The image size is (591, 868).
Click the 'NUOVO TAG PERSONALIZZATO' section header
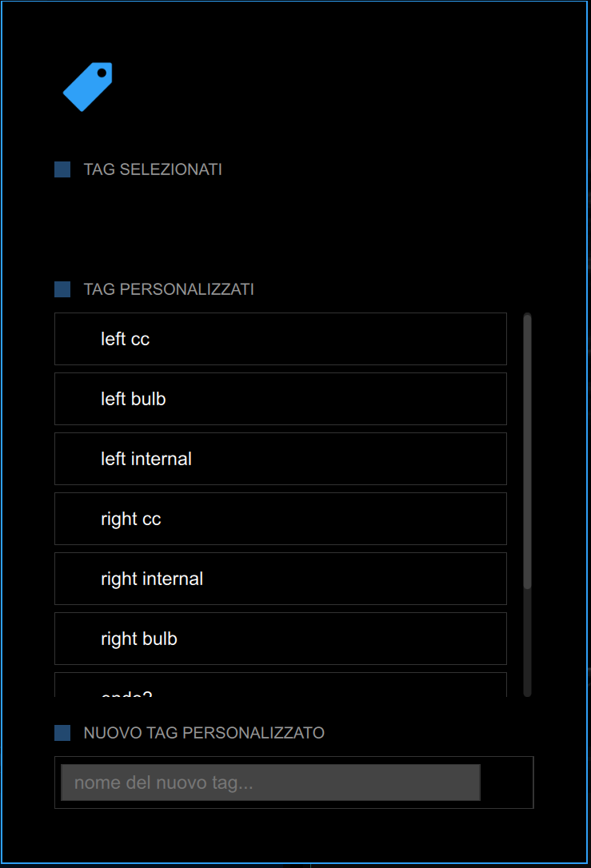(204, 733)
